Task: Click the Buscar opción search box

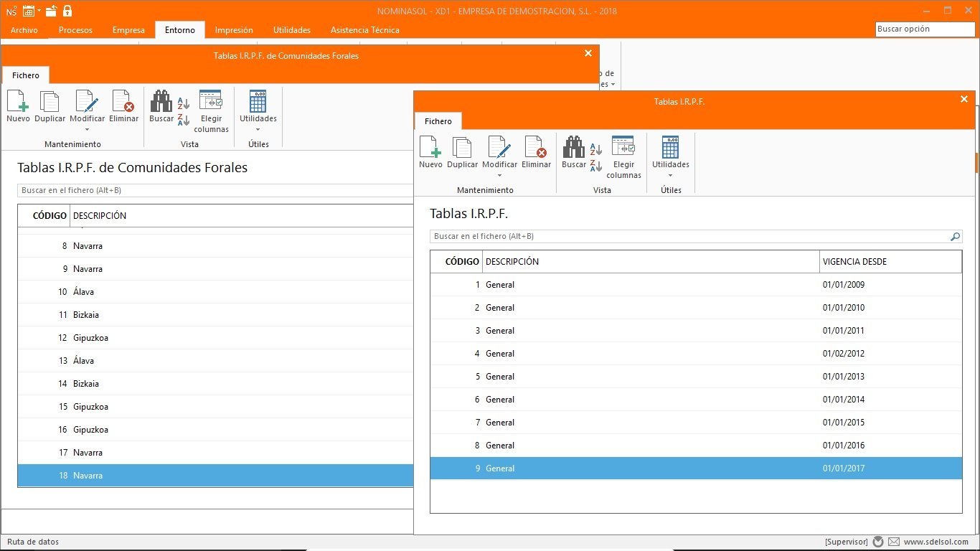Action: coord(925,29)
